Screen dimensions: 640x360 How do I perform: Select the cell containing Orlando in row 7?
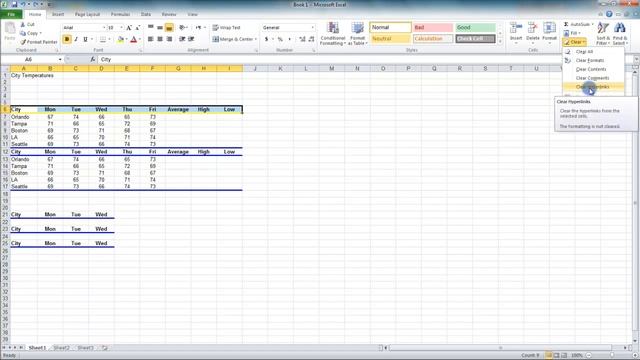tap(24, 117)
